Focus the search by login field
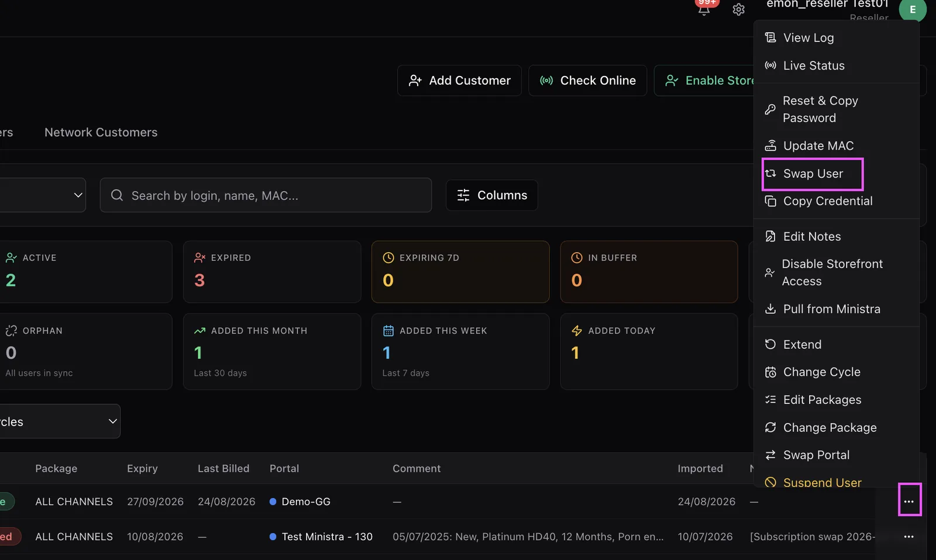 [x=266, y=195]
